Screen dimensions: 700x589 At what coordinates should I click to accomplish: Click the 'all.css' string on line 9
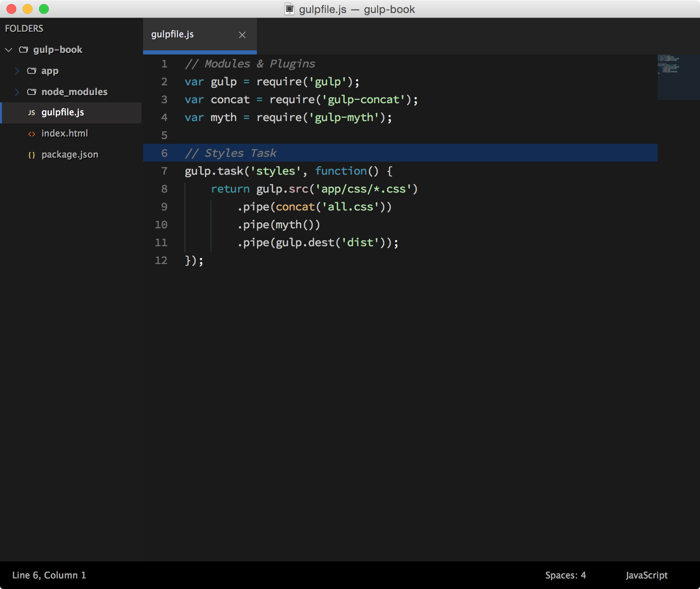tap(350, 207)
